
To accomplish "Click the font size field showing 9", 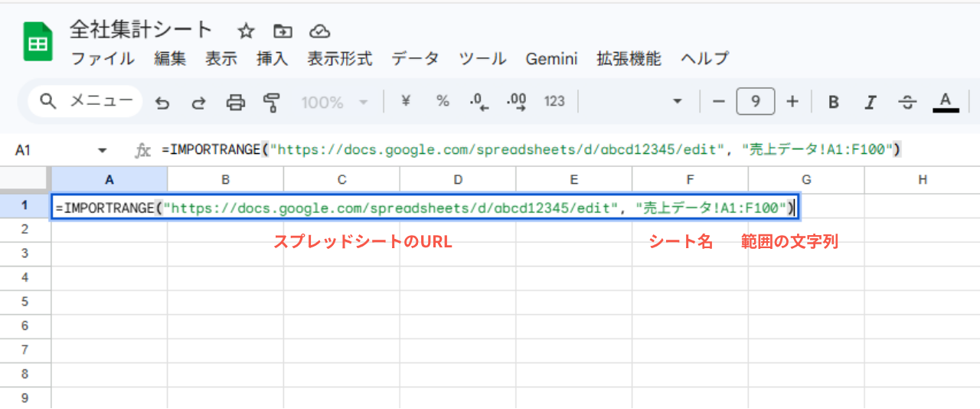I will click(756, 101).
